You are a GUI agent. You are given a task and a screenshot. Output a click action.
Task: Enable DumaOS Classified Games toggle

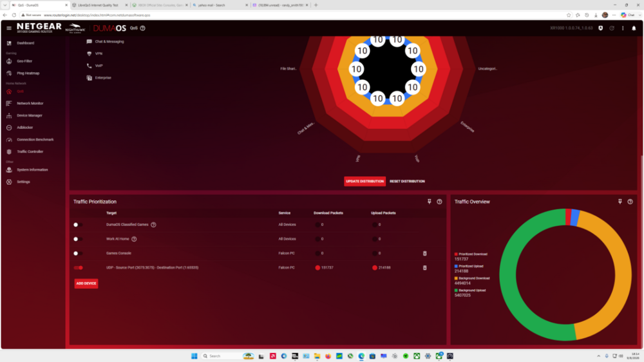[x=78, y=225]
